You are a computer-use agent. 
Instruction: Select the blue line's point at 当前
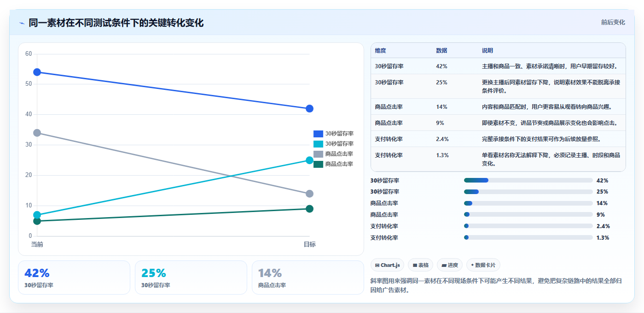click(x=37, y=72)
